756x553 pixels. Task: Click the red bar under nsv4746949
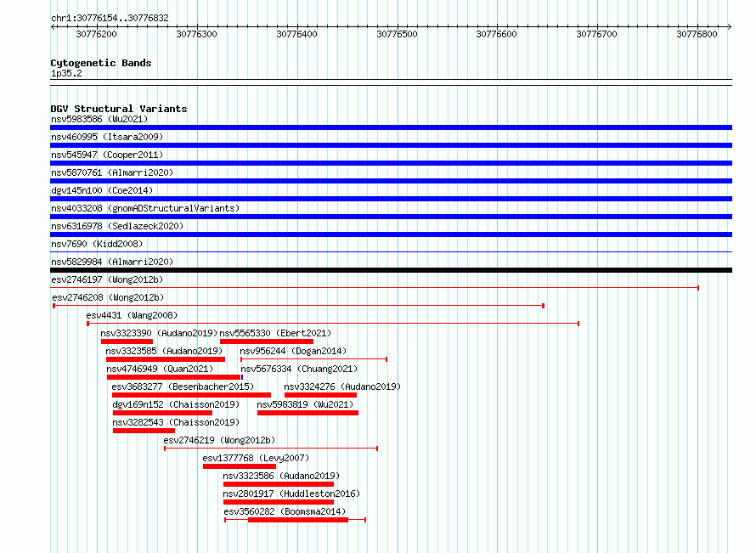[x=174, y=377]
